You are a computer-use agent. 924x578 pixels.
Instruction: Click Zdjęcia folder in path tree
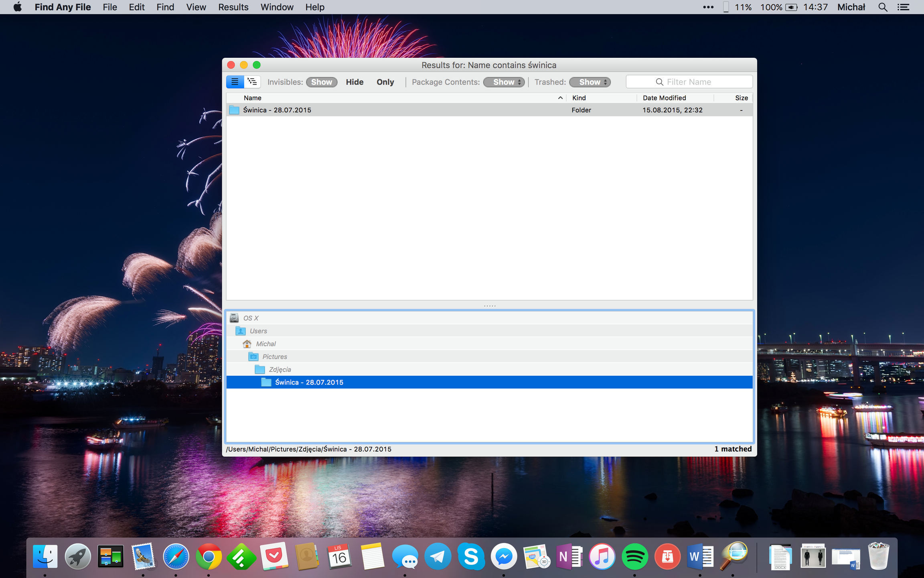click(x=280, y=369)
